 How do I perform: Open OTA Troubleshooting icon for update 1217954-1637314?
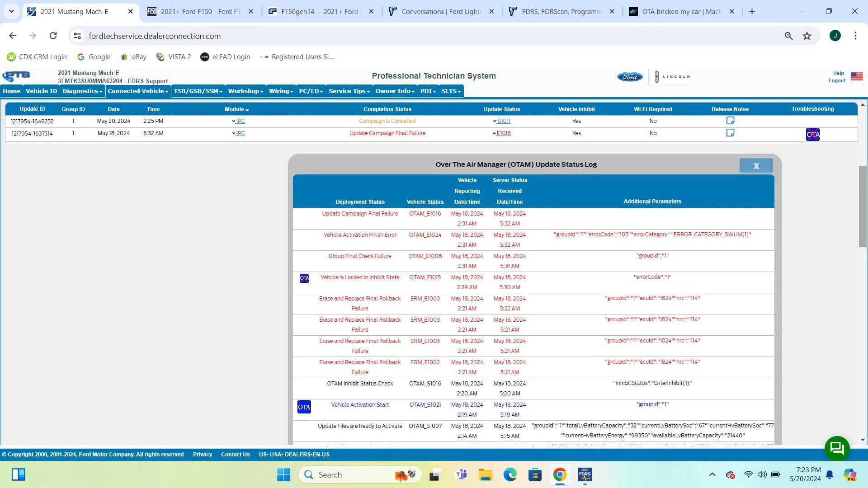click(x=812, y=134)
